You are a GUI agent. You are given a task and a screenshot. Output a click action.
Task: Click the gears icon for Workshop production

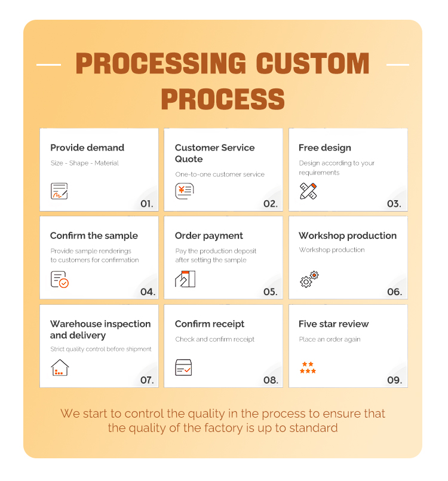309,279
